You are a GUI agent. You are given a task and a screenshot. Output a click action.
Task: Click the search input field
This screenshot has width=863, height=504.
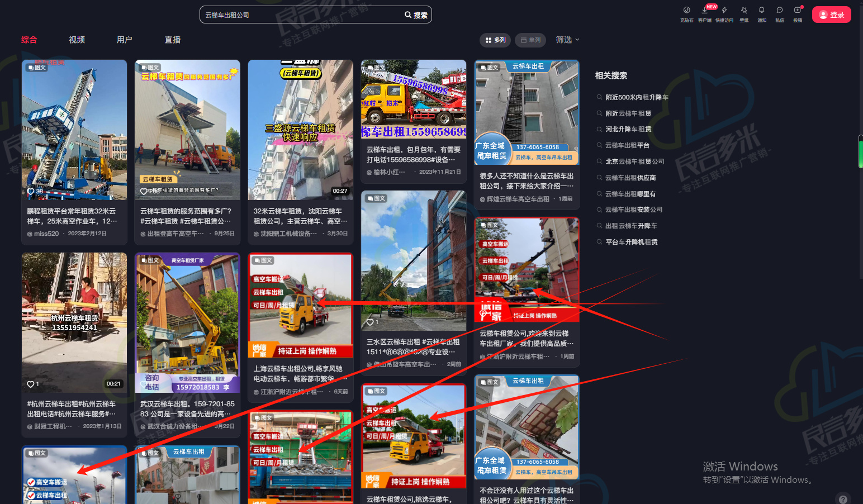[302, 15]
